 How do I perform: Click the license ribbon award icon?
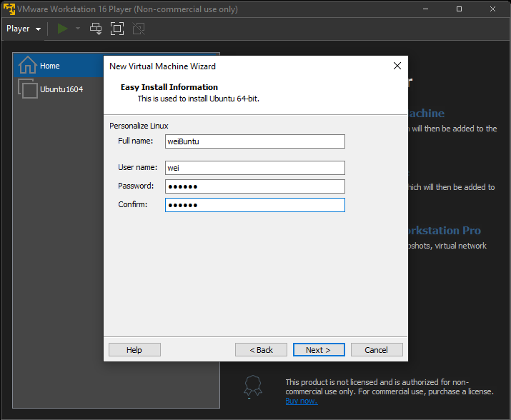(253, 386)
